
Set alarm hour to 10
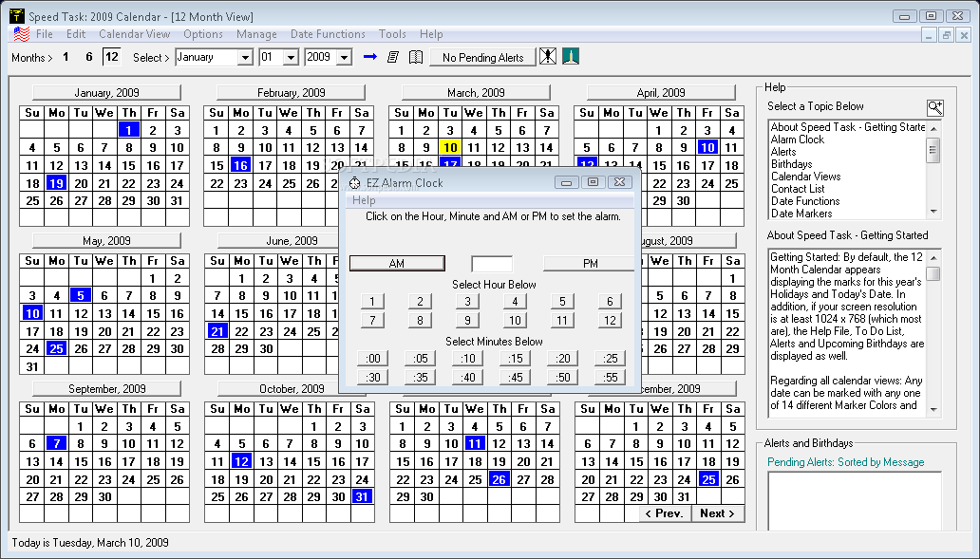point(515,321)
